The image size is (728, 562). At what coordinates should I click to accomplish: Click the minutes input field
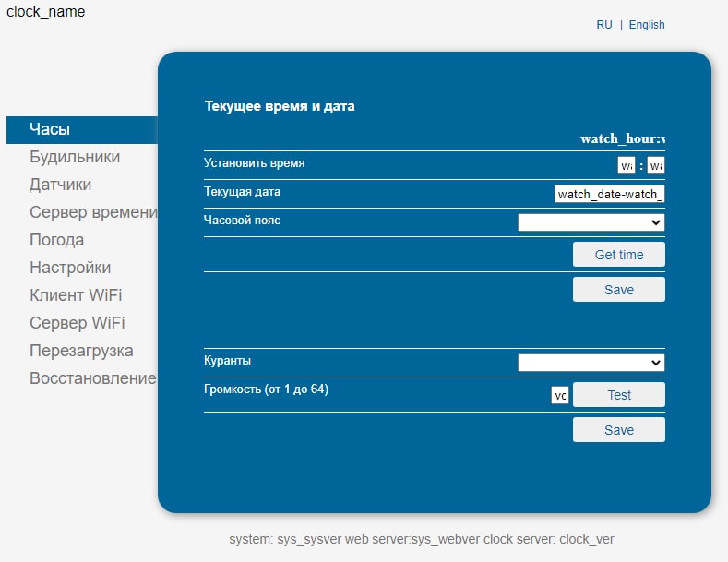[x=656, y=165]
